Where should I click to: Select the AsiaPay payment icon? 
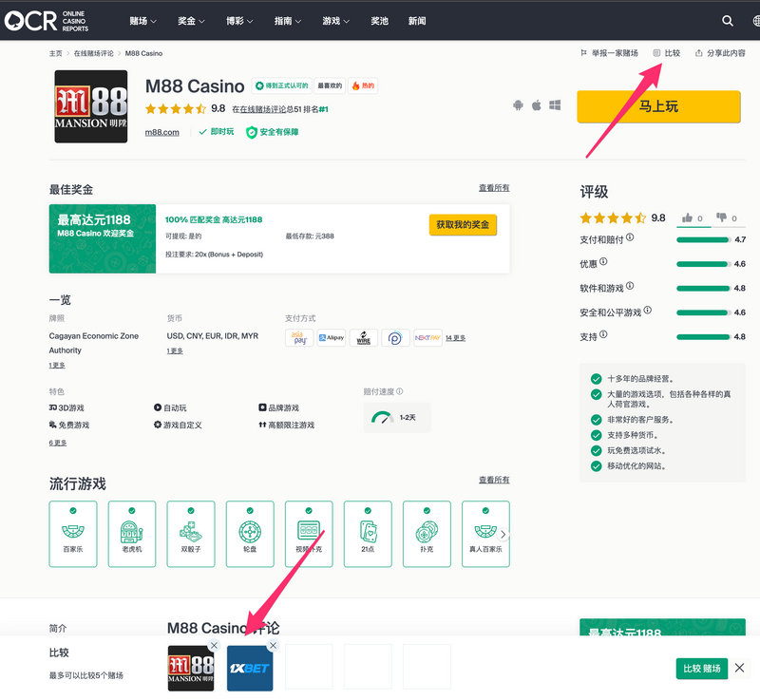pos(299,337)
